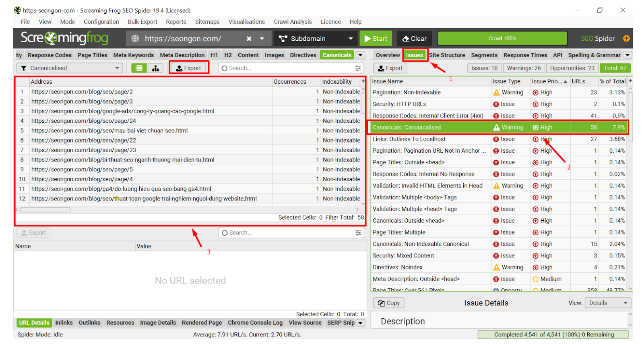
Task: Click the lower pane Export button
Action: [x=33, y=232]
